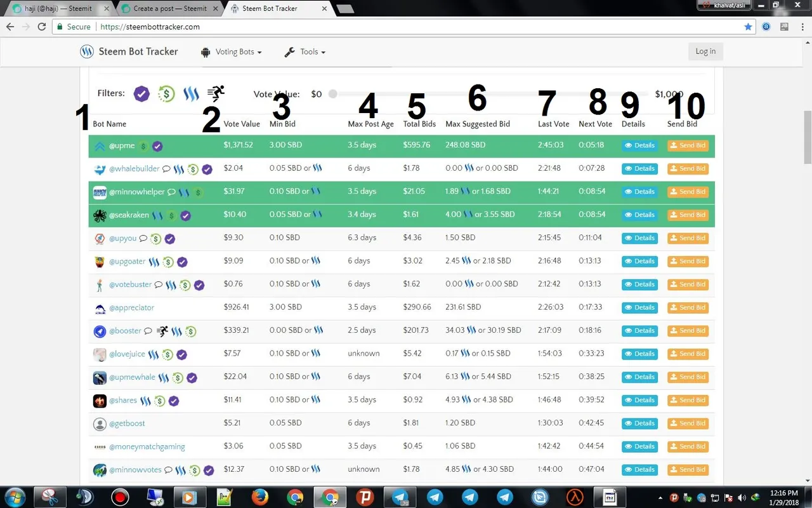Bookmark page with the star icon
812x508 pixels.
coord(748,27)
